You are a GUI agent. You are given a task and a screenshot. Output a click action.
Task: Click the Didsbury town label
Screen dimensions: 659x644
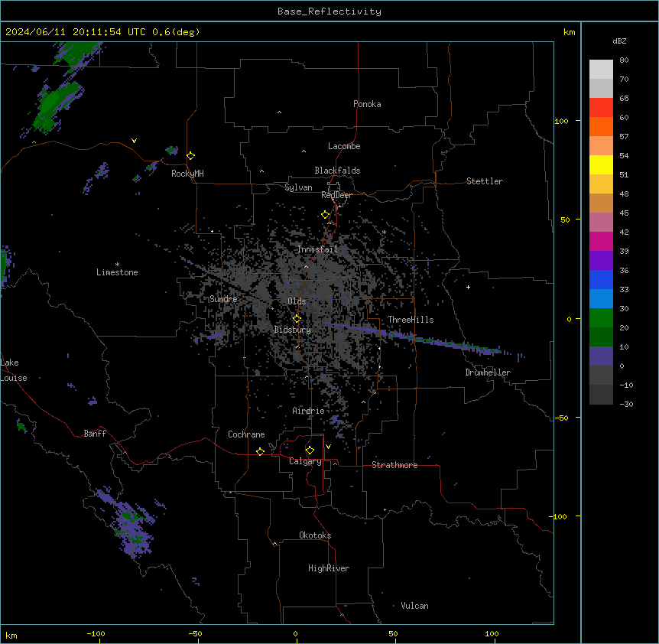(x=293, y=330)
